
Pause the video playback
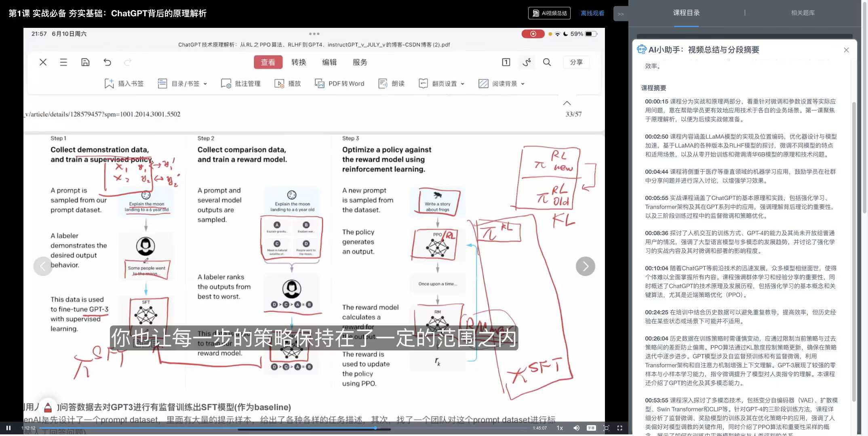(8, 428)
